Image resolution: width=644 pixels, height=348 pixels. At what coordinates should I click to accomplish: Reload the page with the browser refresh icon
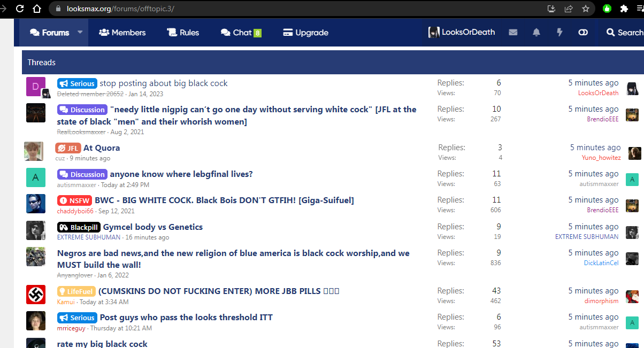[20, 9]
